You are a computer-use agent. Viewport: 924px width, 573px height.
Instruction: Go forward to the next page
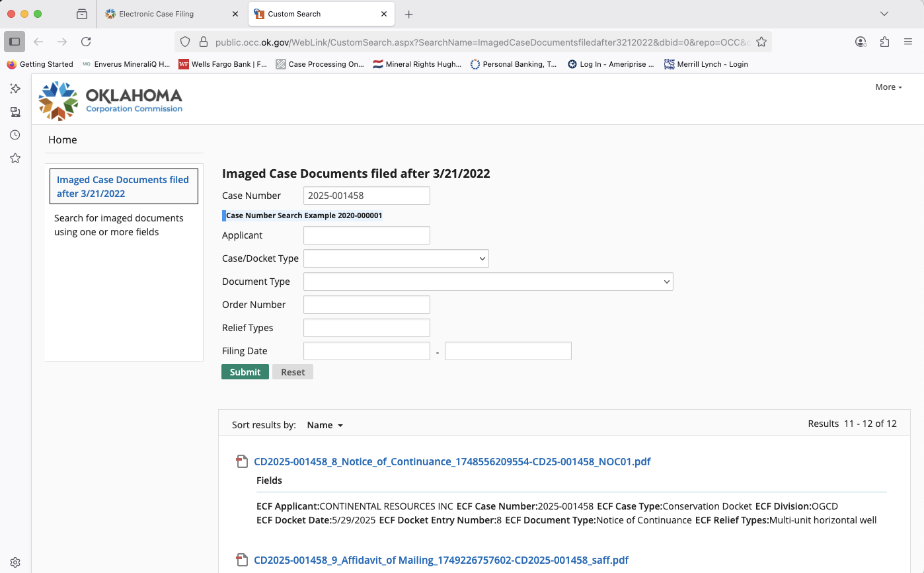62,42
